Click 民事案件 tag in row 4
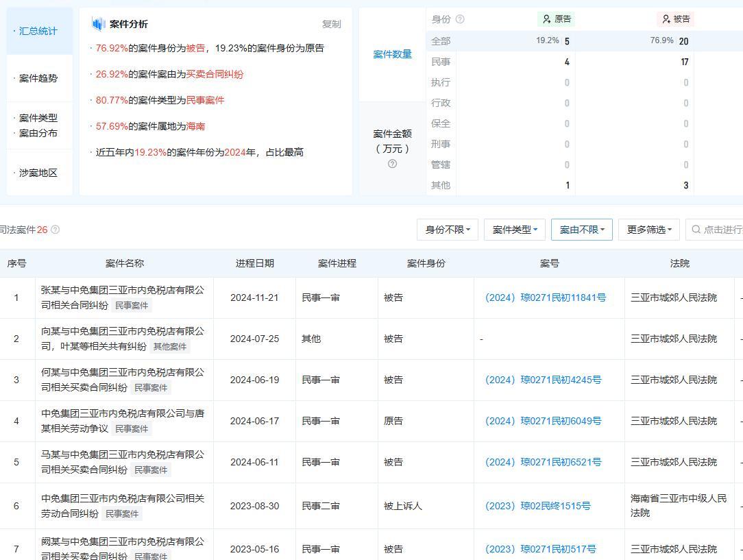Screen dimensions: 743x560 point(132,429)
